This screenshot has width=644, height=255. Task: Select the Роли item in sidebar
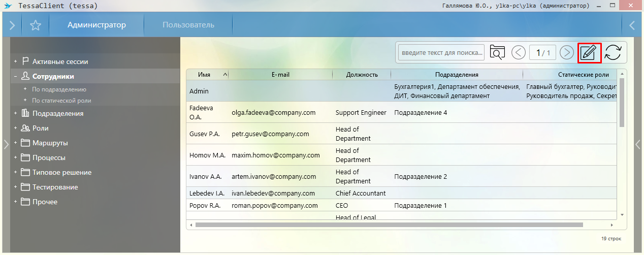[40, 129]
